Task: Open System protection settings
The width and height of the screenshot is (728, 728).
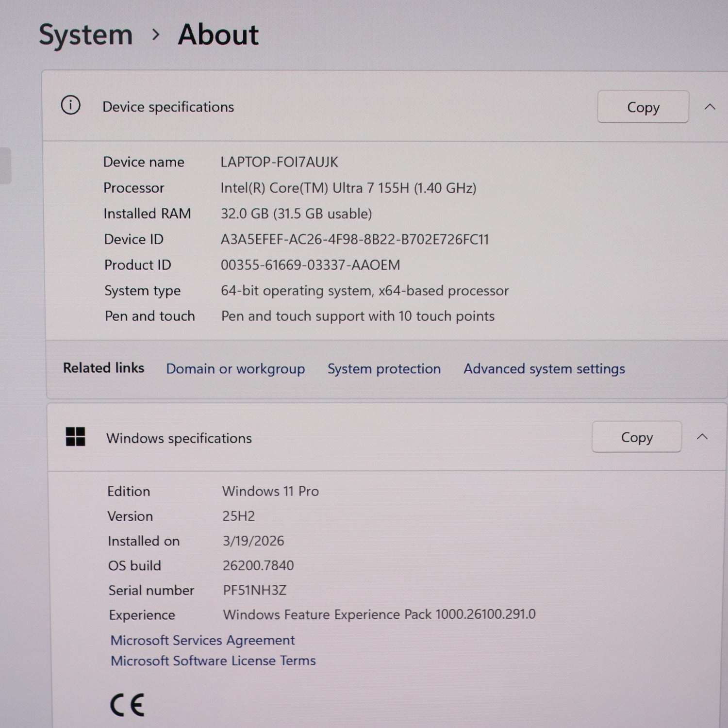Action: pyautogui.click(x=384, y=369)
